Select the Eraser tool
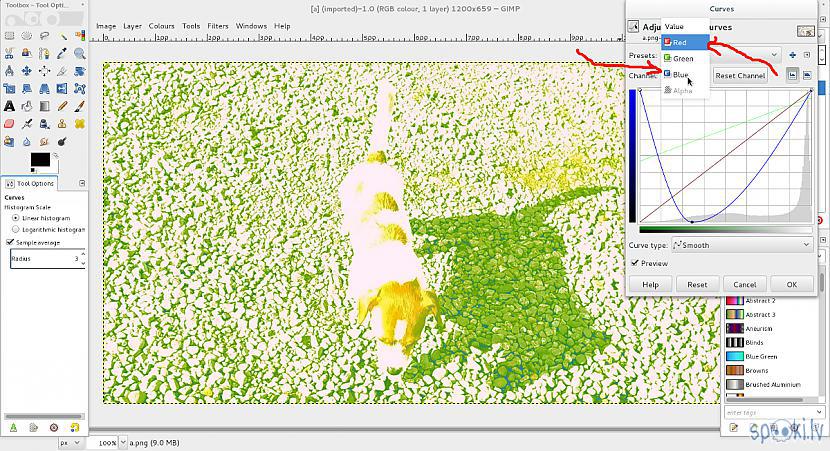This screenshot has width=830, height=451. [10, 124]
